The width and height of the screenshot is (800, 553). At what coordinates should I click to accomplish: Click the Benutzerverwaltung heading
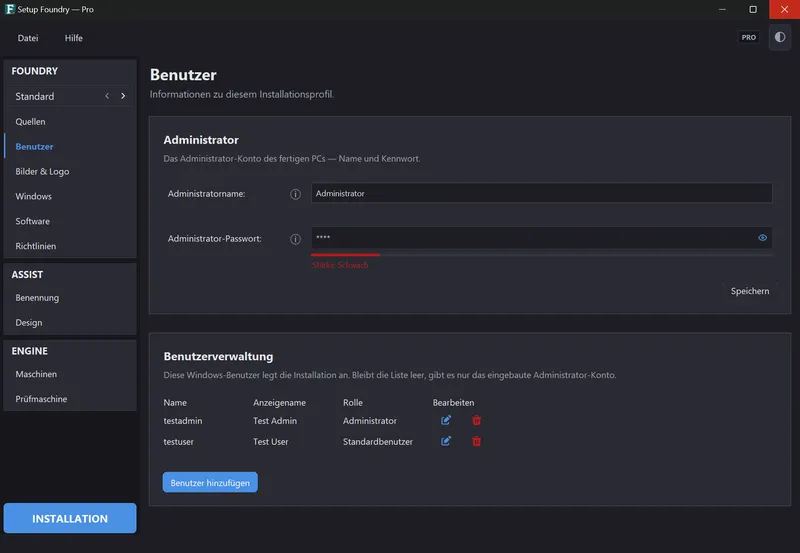click(218, 356)
